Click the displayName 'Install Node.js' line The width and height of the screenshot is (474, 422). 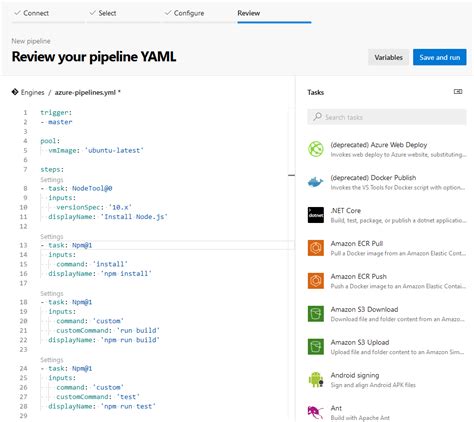108,217
